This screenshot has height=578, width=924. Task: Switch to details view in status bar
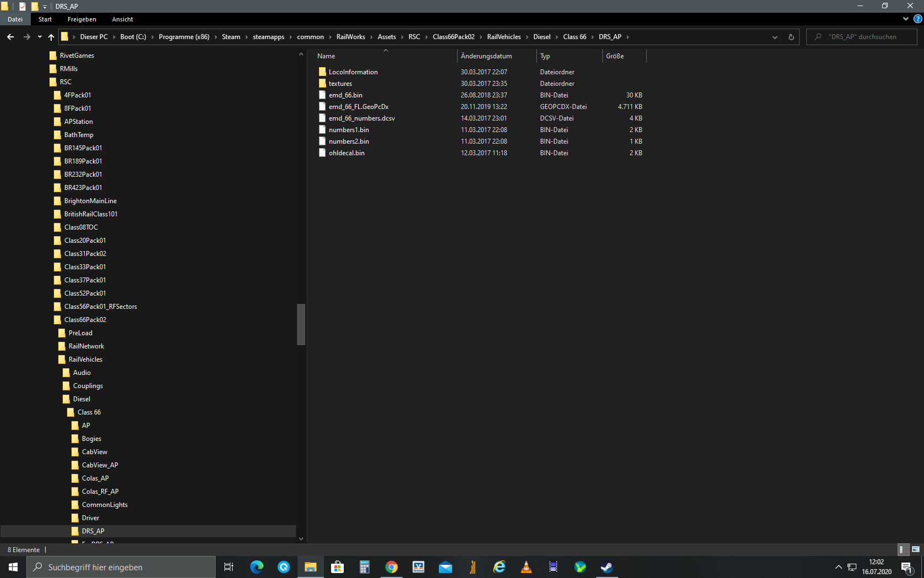click(x=902, y=549)
